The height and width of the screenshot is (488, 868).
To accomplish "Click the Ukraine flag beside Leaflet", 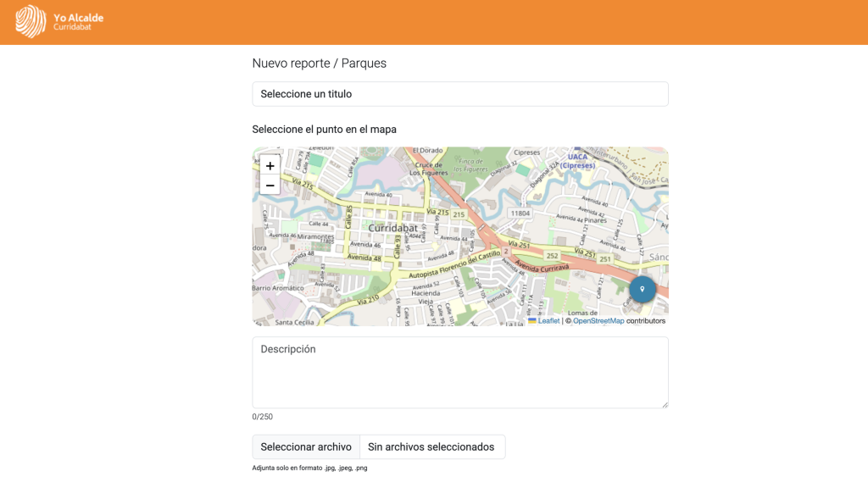I will [532, 321].
